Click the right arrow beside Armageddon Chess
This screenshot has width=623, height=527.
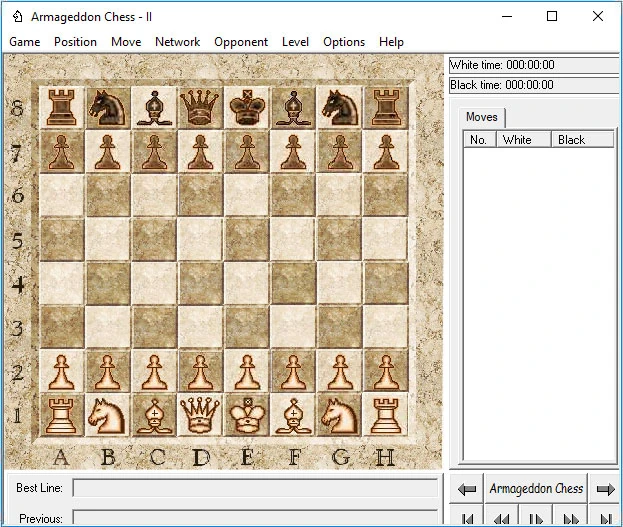point(605,489)
